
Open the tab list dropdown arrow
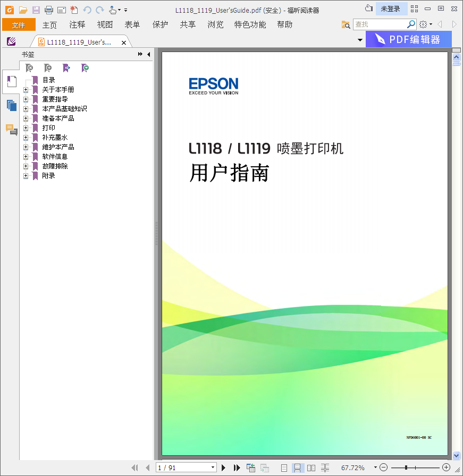coord(360,40)
